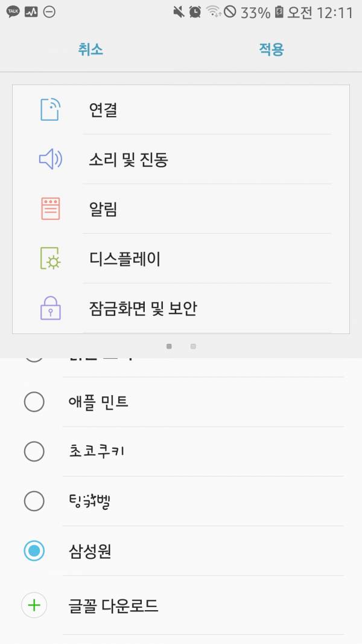This screenshot has width=362, height=644.
Task: Tap the 알림 notifications icon
Action: [50, 209]
